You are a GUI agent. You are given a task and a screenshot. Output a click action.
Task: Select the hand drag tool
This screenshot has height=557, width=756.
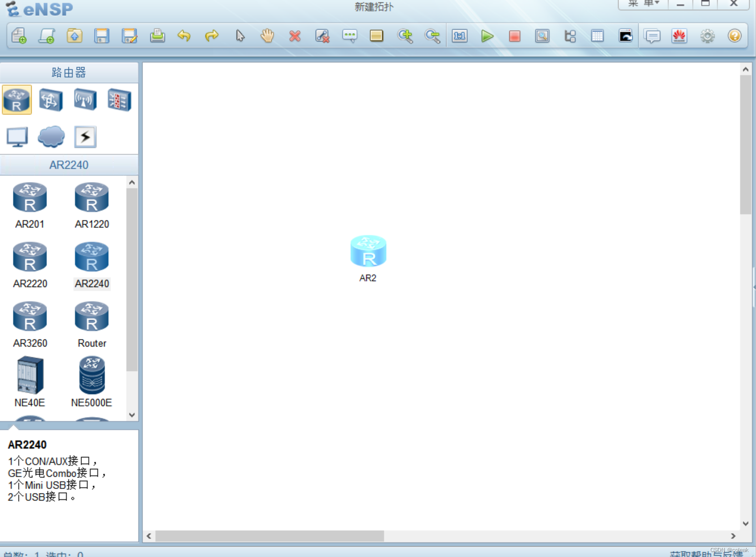(268, 36)
